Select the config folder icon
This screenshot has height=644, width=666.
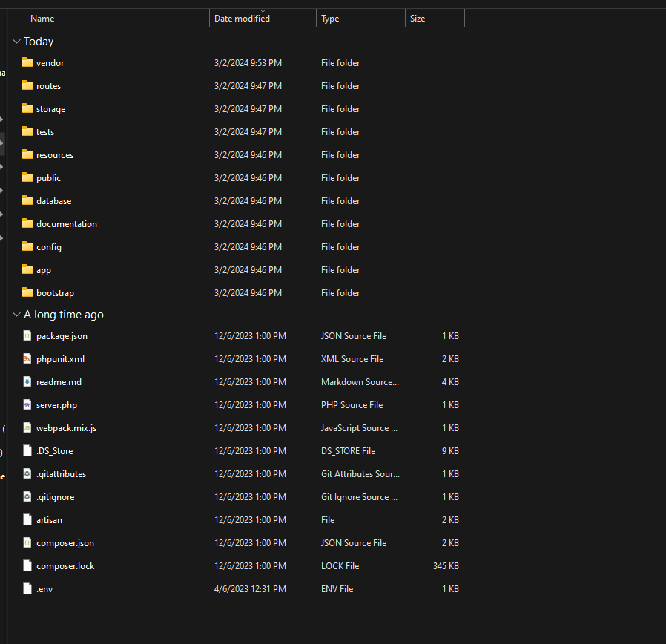pos(27,246)
